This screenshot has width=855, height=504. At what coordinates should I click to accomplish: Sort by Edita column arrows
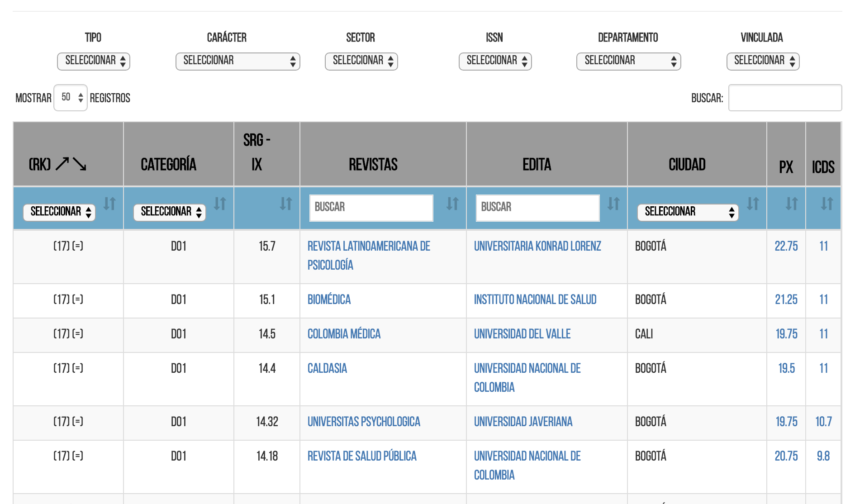[x=613, y=204]
